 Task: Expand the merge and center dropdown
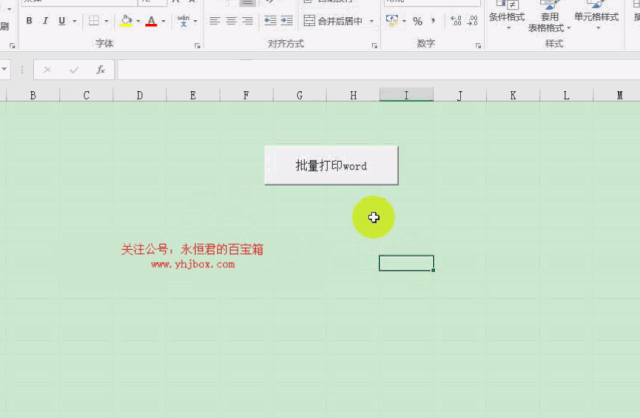pyautogui.click(x=372, y=21)
